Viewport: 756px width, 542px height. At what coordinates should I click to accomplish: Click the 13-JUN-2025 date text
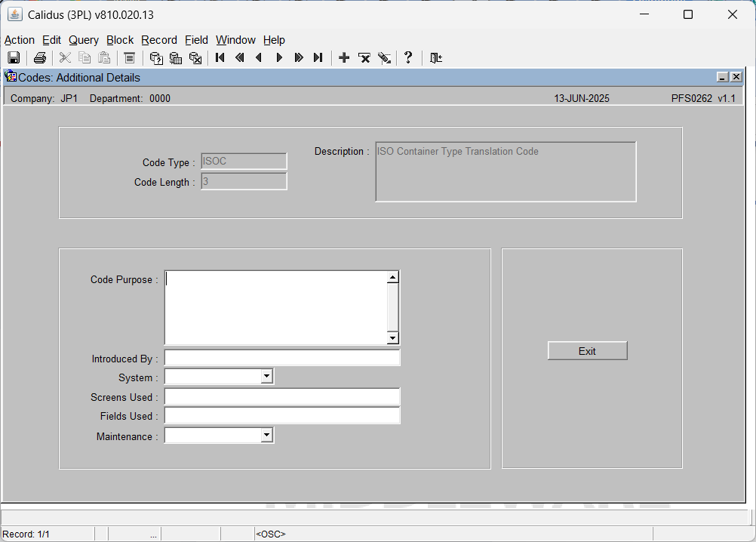[582, 98]
